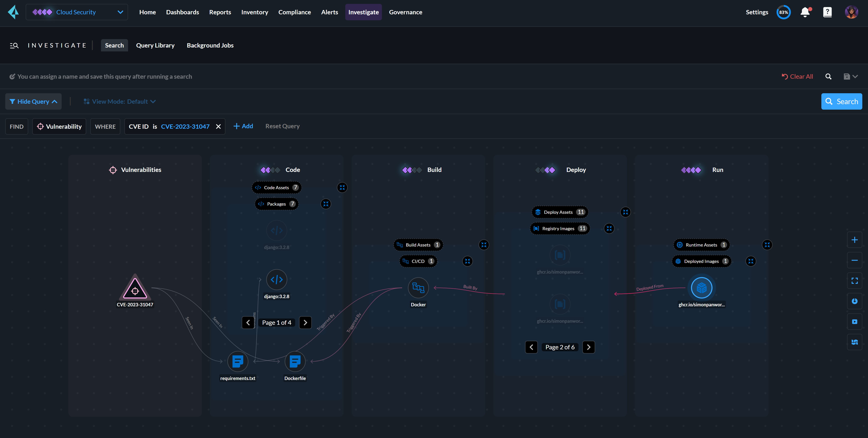The height and width of the screenshot is (438, 868).
Task: Click the Investigate top navigation item
Action: pyautogui.click(x=363, y=12)
